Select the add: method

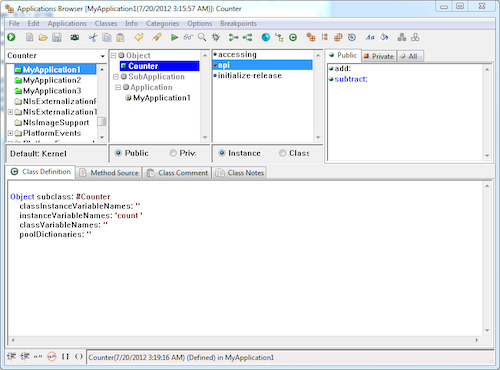[x=343, y=69]
